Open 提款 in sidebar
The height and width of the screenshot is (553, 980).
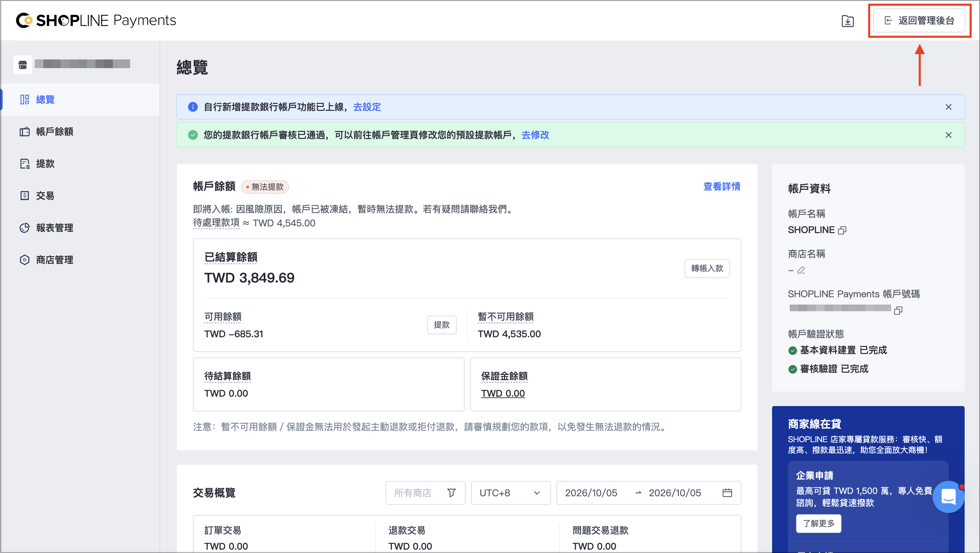80,164
